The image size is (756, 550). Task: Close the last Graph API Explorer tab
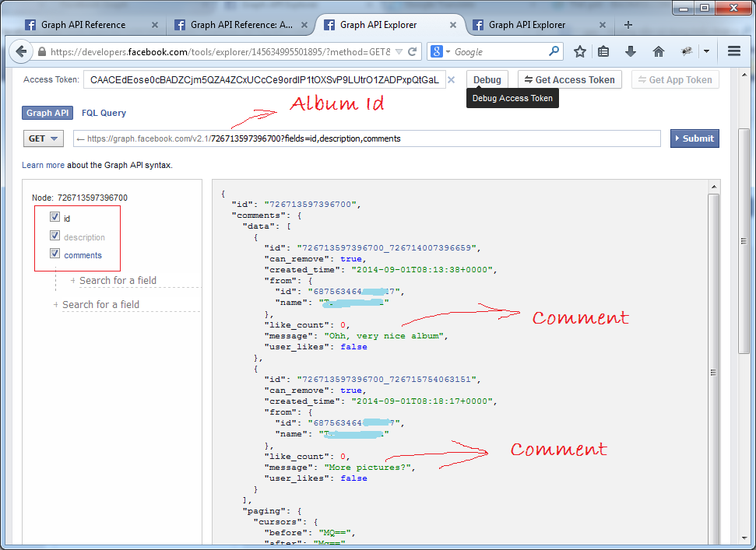pos(602,25)
